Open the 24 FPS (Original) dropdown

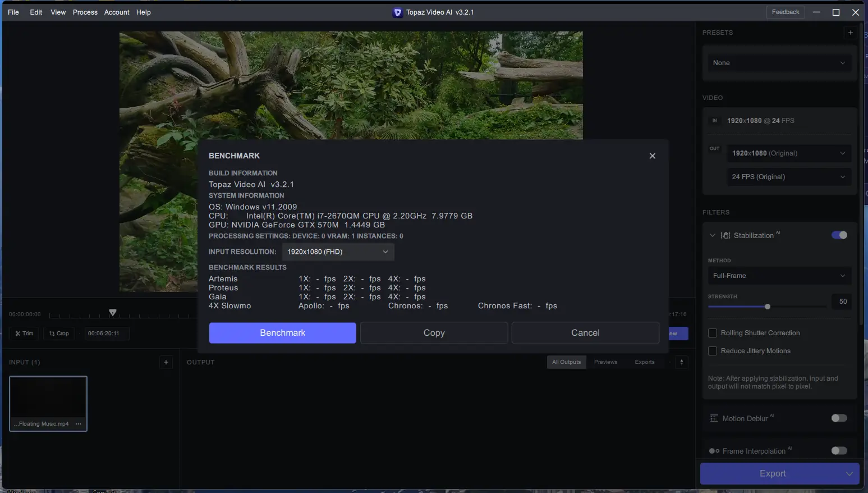point(789,177)
